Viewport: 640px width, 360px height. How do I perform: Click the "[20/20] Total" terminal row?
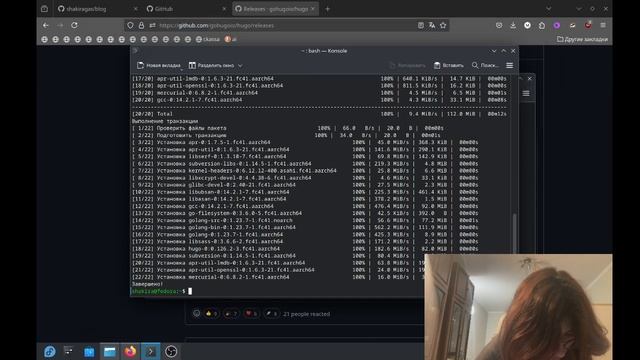tap(319, 114)
